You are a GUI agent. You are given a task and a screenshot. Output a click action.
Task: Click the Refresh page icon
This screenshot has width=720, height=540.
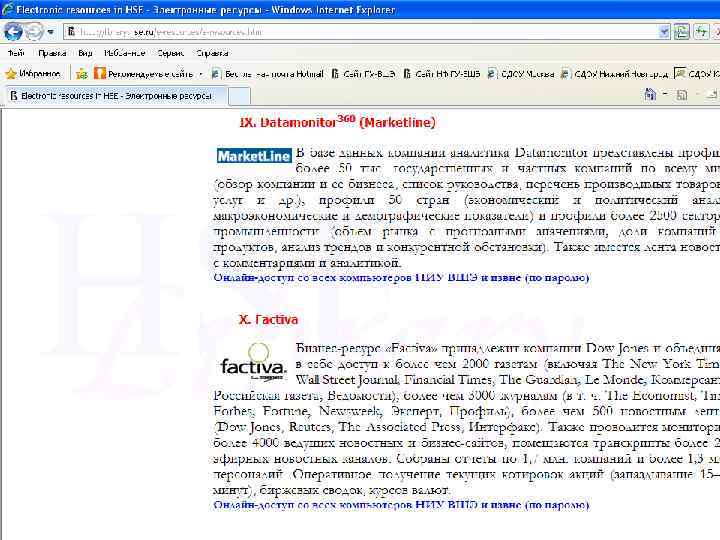click(701, 32)
